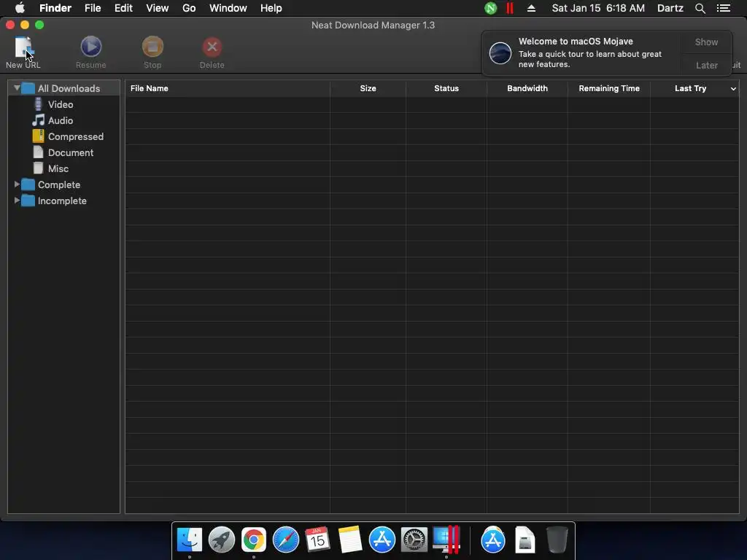Open the Last Try column sort chevron
The image size is (747, 560).
(733, 88)
